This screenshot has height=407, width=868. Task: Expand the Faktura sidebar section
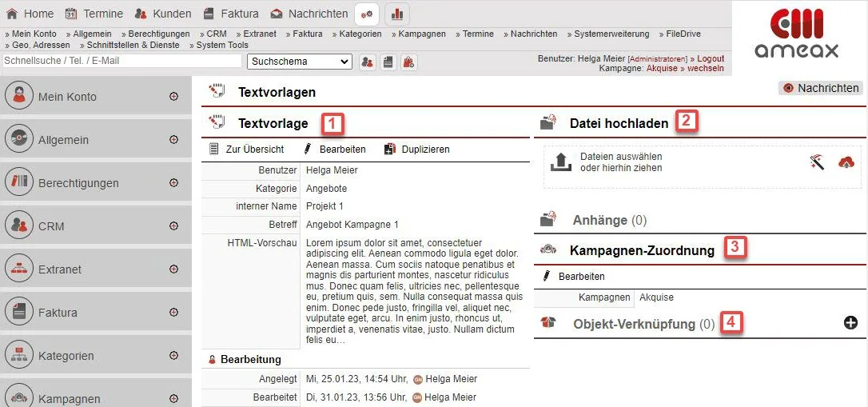coord(173,313)
